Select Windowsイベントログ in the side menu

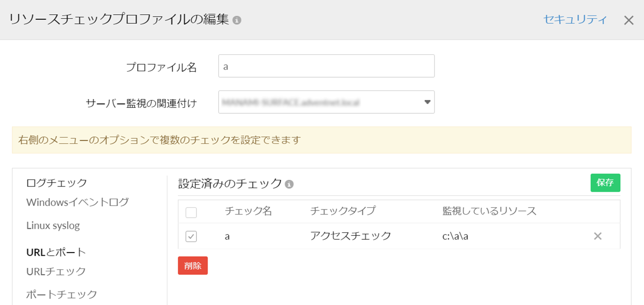coord(77,202)
